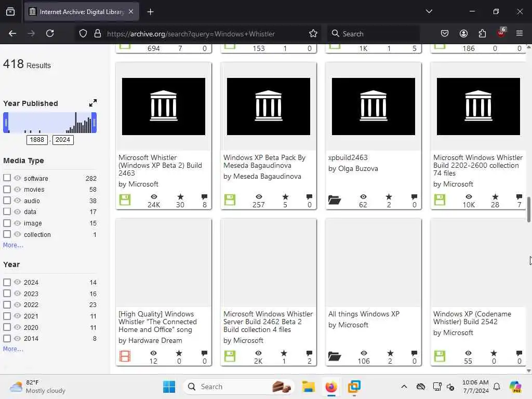Open a new browser tab
Viewport: 532px width, 399px height.
[150, 12]
